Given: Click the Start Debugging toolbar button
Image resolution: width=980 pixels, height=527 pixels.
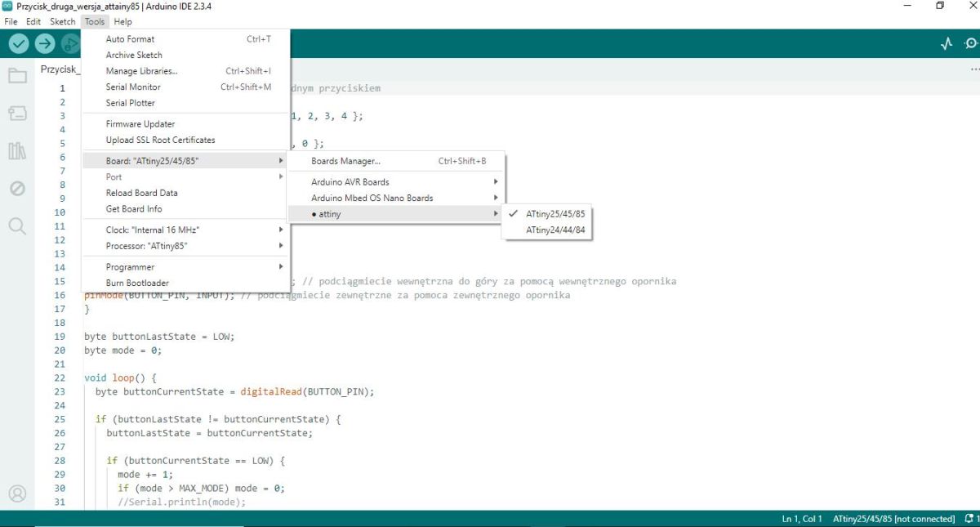Looking at the screenshot, I should 71,44.
